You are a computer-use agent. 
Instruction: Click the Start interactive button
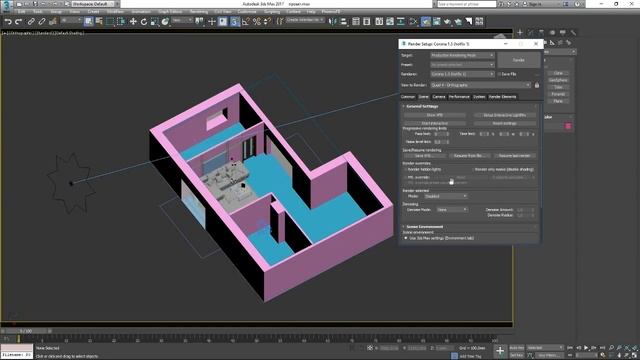pos(435,123)
